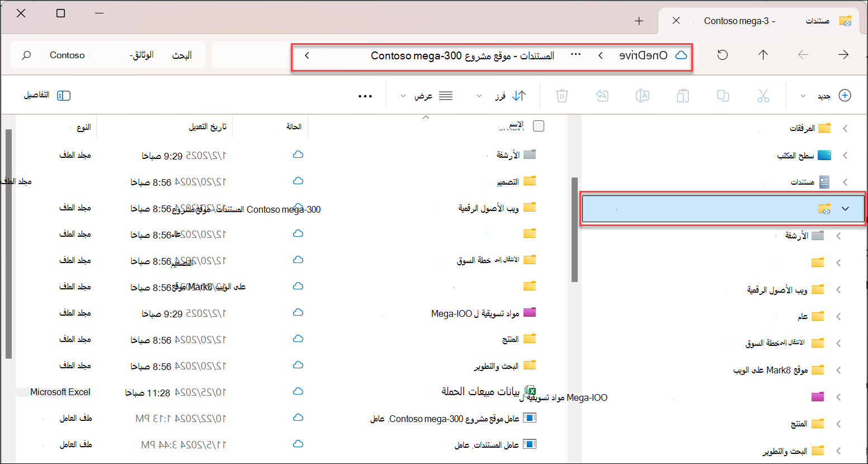Click the search field labeled البحث
Screen dimensions: 868x464
pyautogui.click(x=107, y=55)
